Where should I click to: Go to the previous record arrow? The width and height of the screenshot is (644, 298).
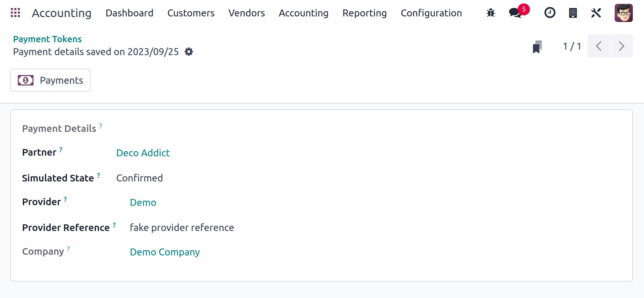599,46
